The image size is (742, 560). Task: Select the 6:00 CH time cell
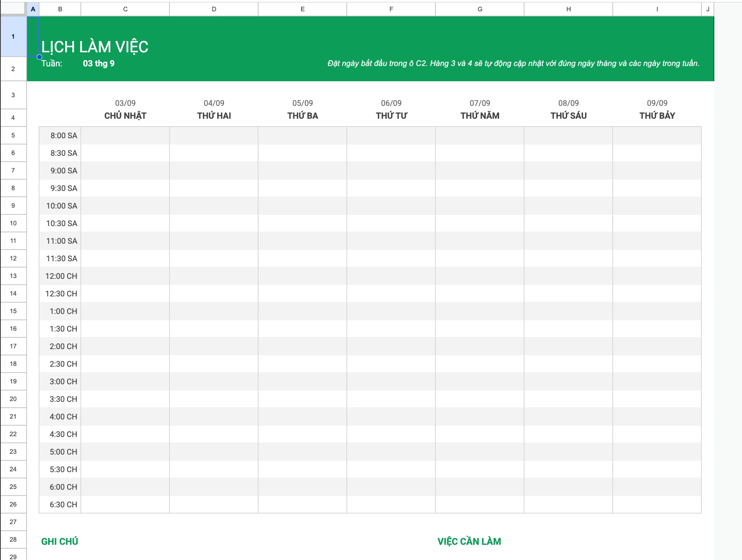click(60, 487)
